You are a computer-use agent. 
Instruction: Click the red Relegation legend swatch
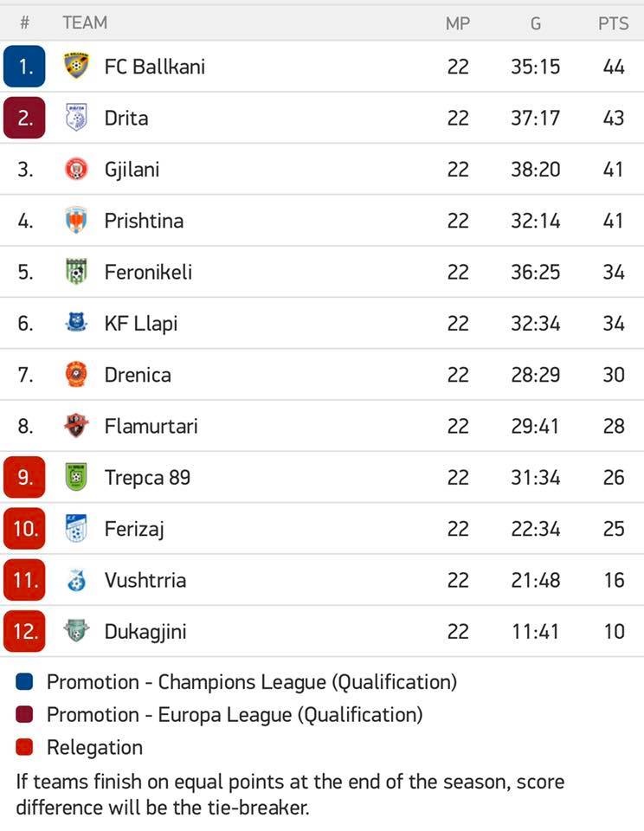coord(24,747)
